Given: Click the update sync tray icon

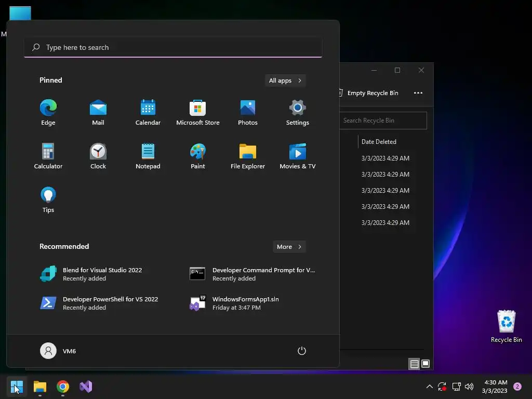Looking at the screenshot, I should click(442, 387).
